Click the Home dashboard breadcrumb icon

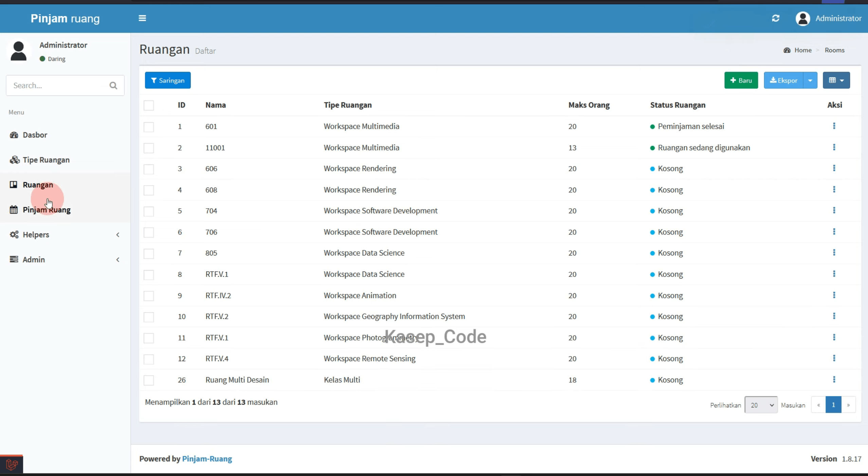tap(787, 50)
